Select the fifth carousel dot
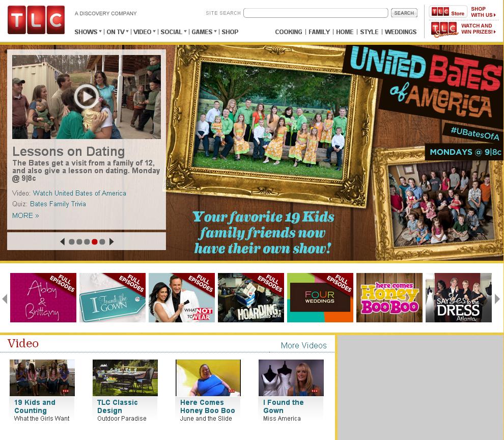This screenshot has height=440, width=504. pos(102,242)
